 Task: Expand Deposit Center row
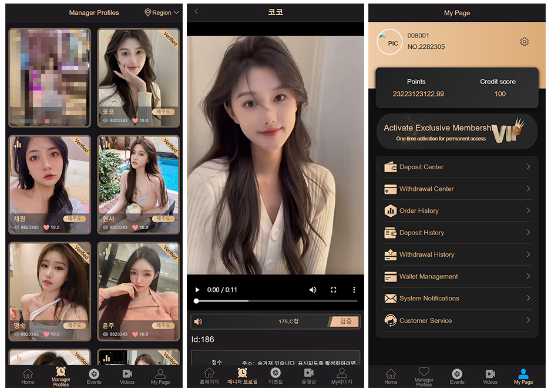tap(456, 167)
